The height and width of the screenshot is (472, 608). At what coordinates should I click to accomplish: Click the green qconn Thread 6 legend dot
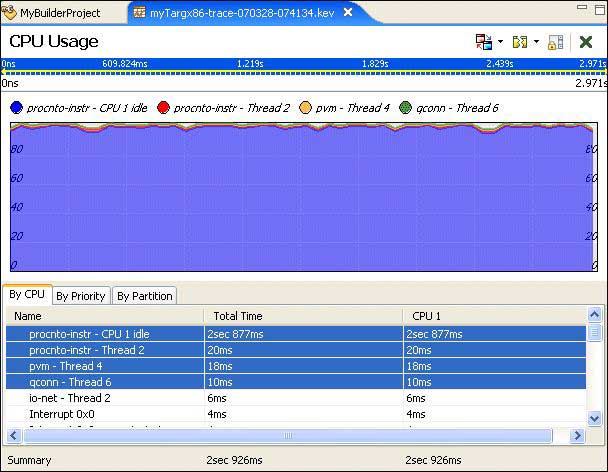pos(406,108)
